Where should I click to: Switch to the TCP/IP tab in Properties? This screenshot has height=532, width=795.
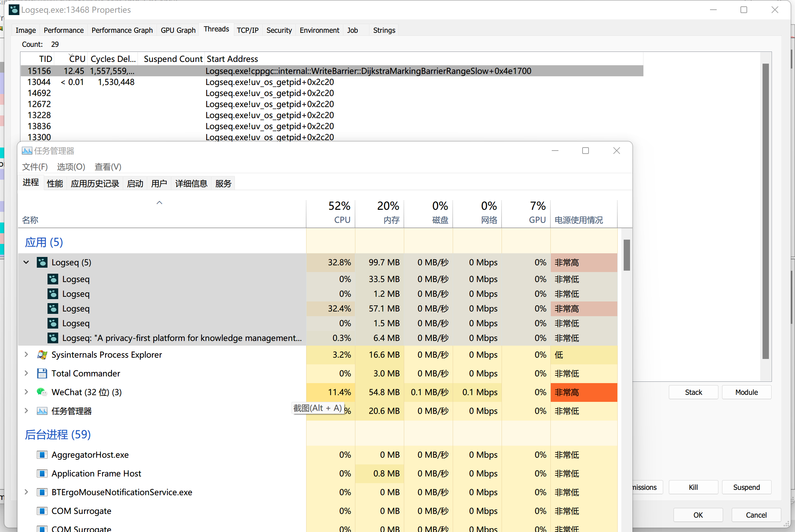pyautogui.click(x=247, y=30)
